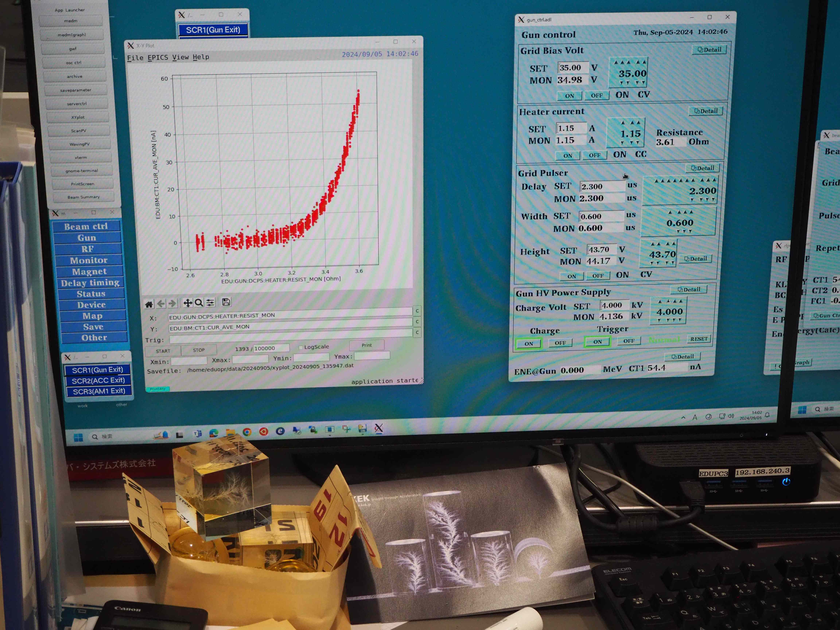Viewport: 840px width, 630px height.
Task: Open Heater current Detail panel
Action: click(706, 111)
